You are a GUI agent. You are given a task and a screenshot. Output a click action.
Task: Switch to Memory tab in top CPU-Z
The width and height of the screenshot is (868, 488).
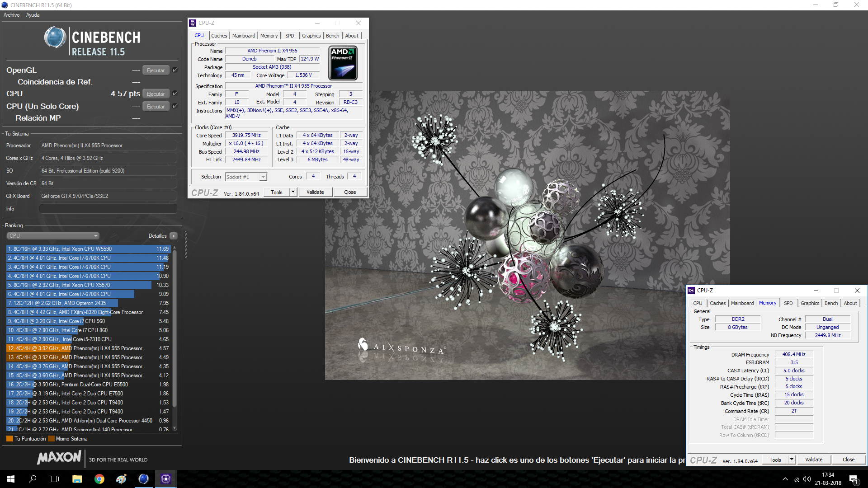pyautogui.click(x=269, y=36)
